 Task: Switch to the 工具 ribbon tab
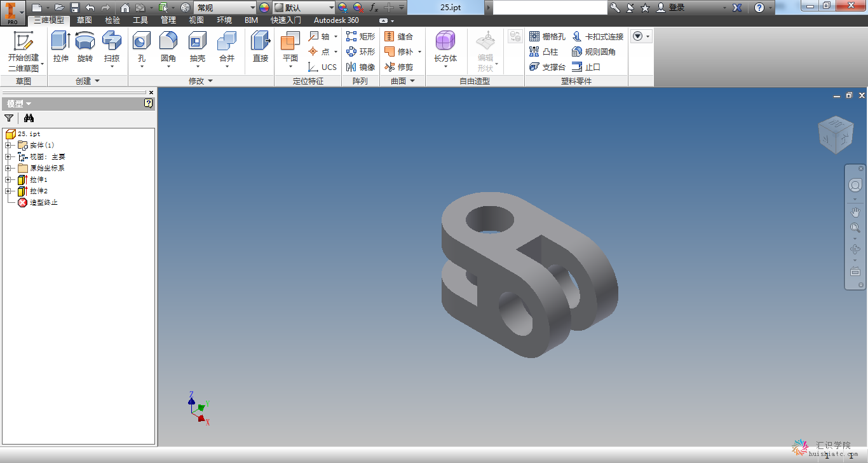pyautogui.click(x=140, y=20)
